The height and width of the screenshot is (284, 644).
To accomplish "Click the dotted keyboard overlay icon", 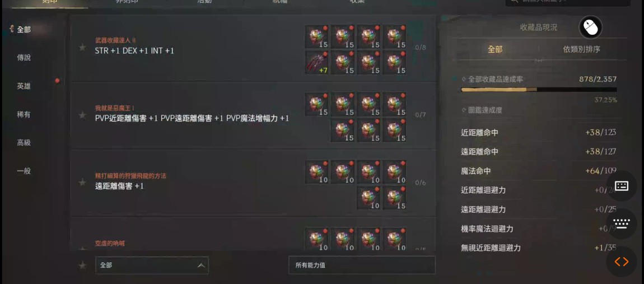I will click(x=622, y=224).
